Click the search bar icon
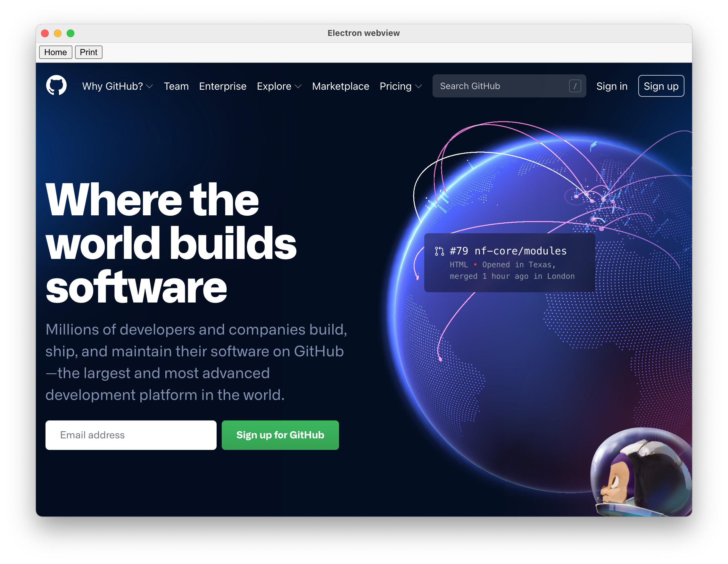This screenshot has height=564, width=728. pos(576,86)
